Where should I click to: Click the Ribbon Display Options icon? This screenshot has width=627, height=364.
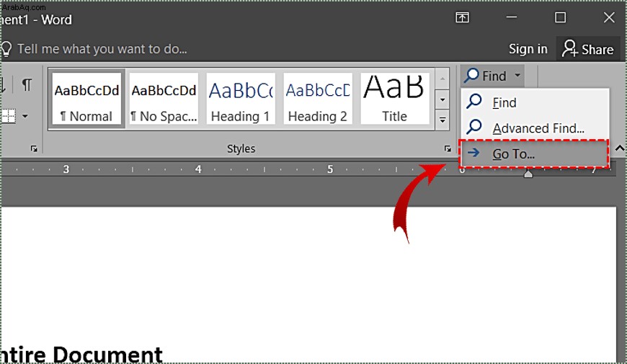(462, 17)
